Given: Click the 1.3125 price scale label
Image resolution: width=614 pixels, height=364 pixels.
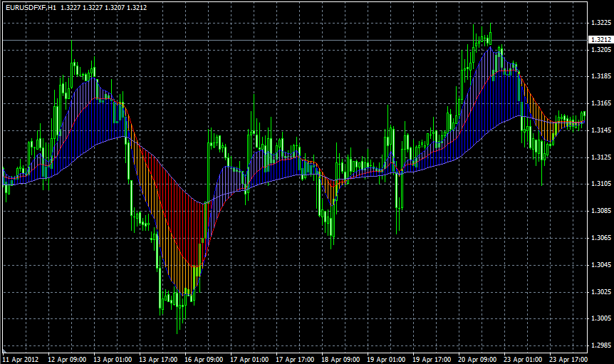Looking at the screenshot, I should click(601, 157).
